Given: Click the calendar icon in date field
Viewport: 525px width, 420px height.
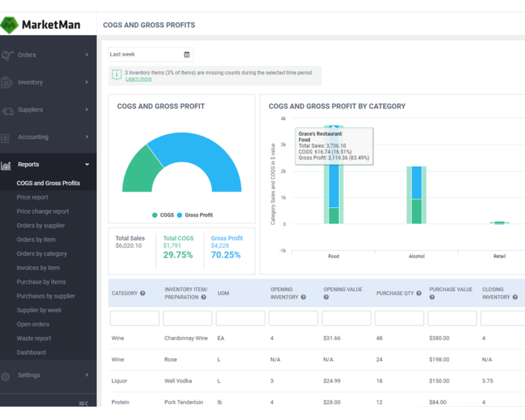Looking at the screenshot, I should click(x=187, y=55).
